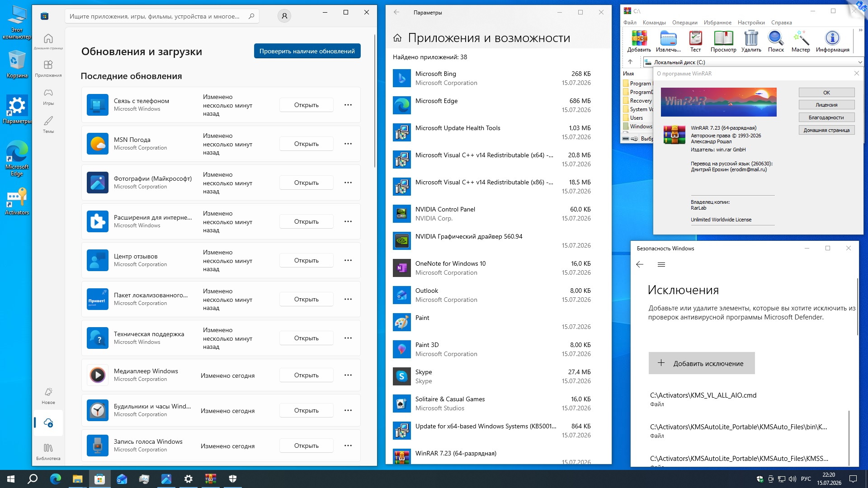Open the notification center on the taskbar
The width and height of the screenshot is (868, 488).
click(853, 479)
